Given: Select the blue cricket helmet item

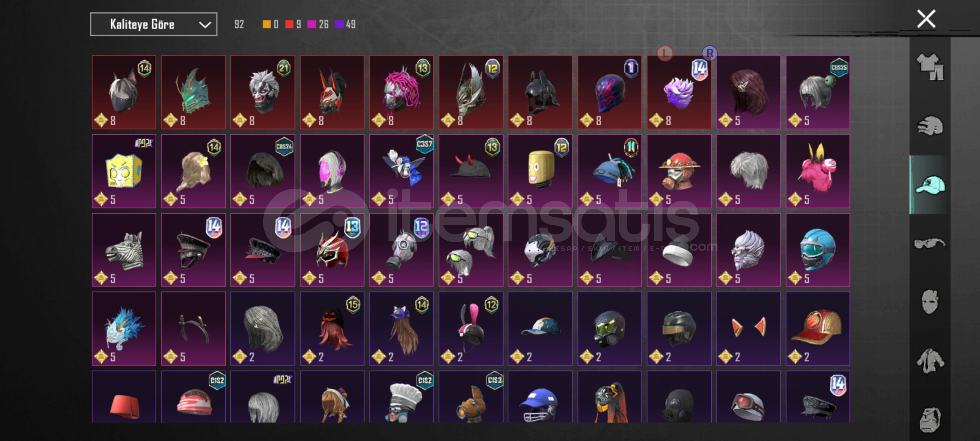Looking at the screenshot, I should point(540,397).
